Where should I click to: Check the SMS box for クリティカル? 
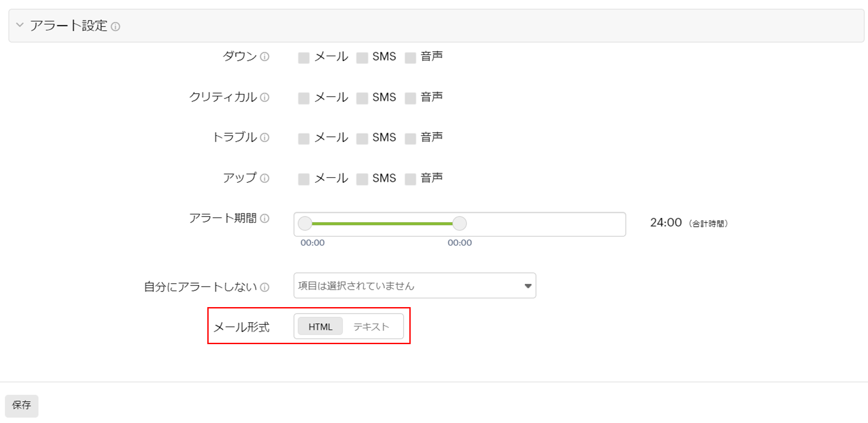(362, 98)
